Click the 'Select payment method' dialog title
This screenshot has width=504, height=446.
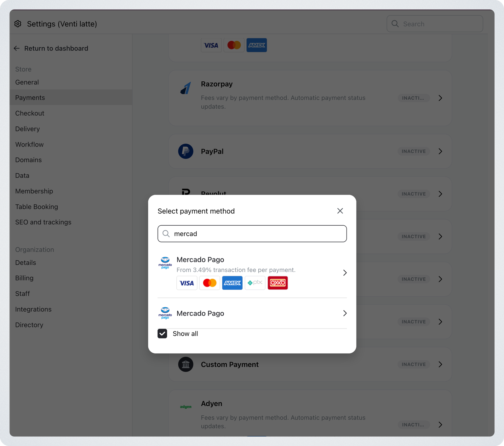[x=196, y=211]
